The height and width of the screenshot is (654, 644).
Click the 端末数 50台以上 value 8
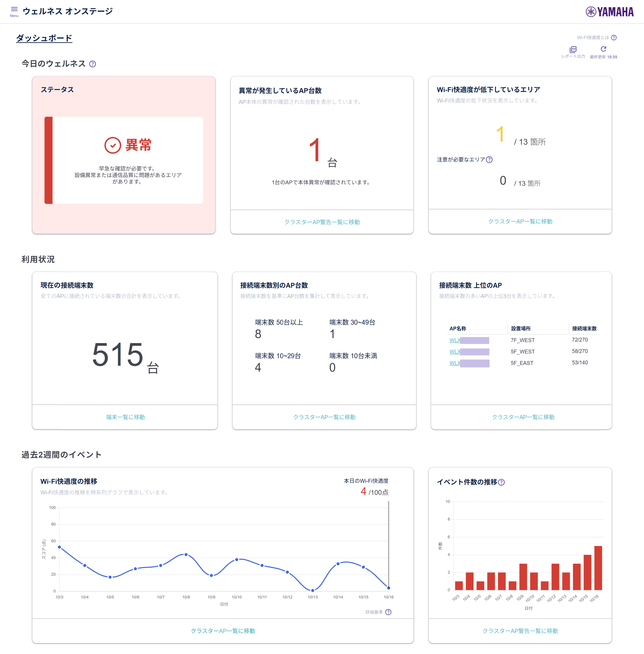click(x=258, y=334)
